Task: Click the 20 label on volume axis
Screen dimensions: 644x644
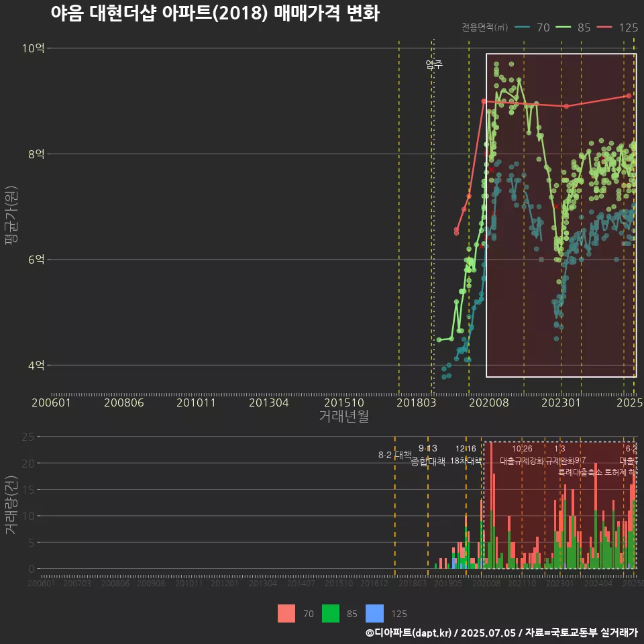Action: click(28, 464)
